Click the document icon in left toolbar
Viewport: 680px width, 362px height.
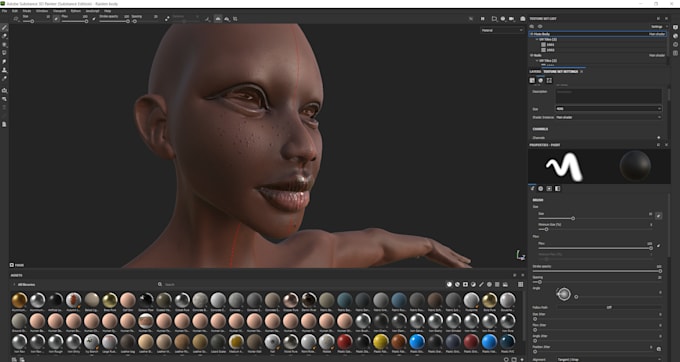pos(5,124)
